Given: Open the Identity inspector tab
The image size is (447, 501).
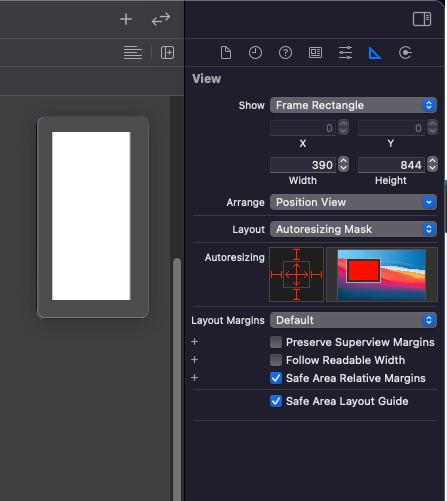Looking at the screenshot, I should pyautogui.click(x=315, y=53).
